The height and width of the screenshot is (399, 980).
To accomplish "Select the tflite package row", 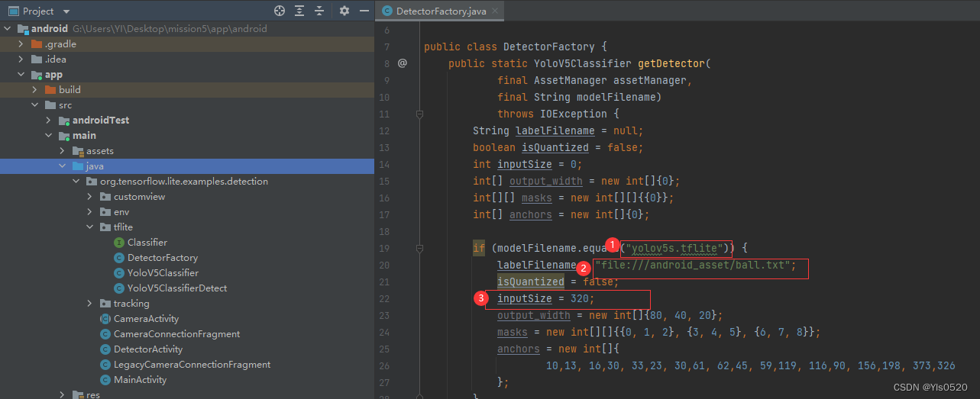I will 187,227.
